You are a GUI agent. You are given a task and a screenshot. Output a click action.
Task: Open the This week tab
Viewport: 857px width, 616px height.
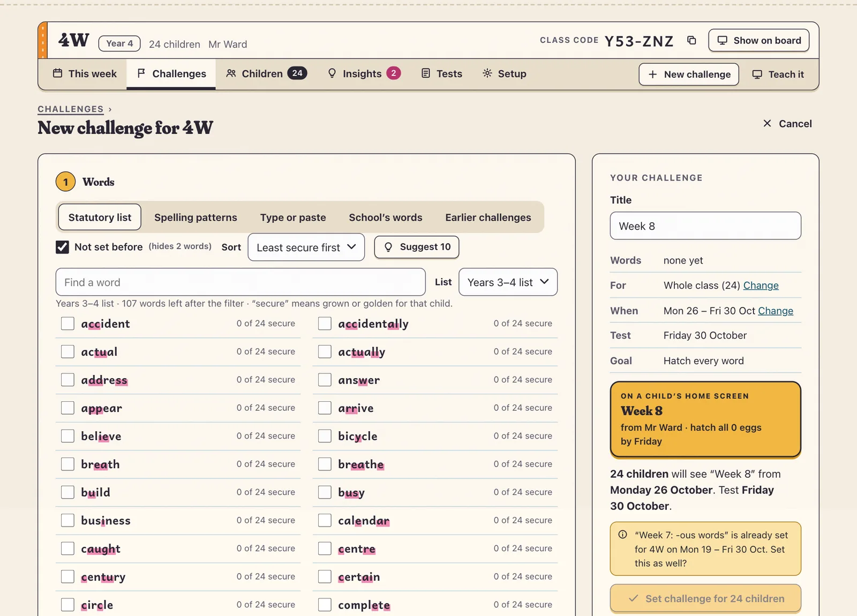85,74
